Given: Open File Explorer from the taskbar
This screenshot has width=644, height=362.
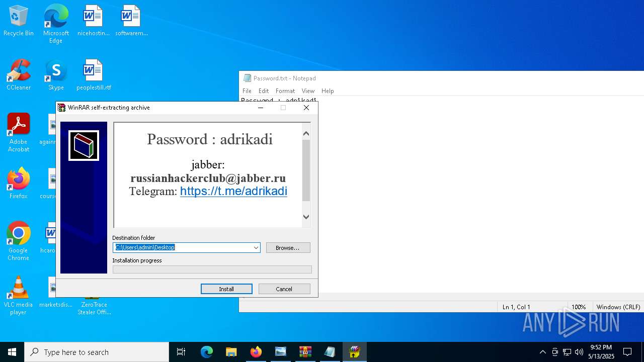Looking at the screenshot, I should 231,352.
